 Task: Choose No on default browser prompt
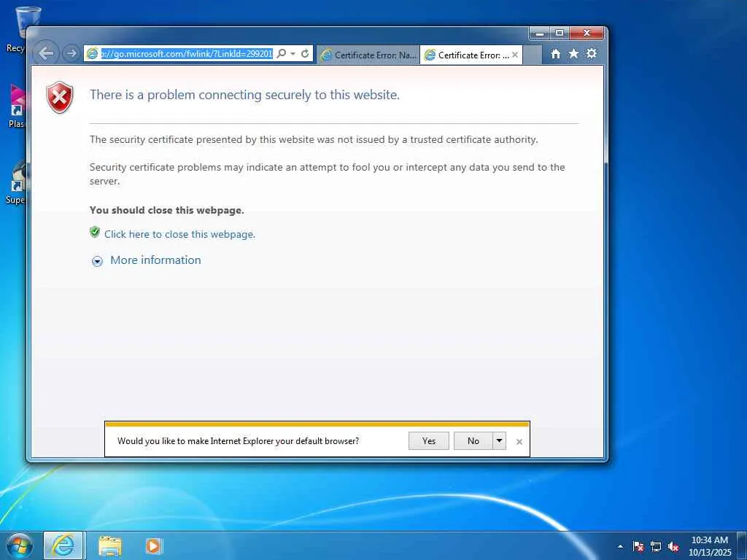pos(473,441)
